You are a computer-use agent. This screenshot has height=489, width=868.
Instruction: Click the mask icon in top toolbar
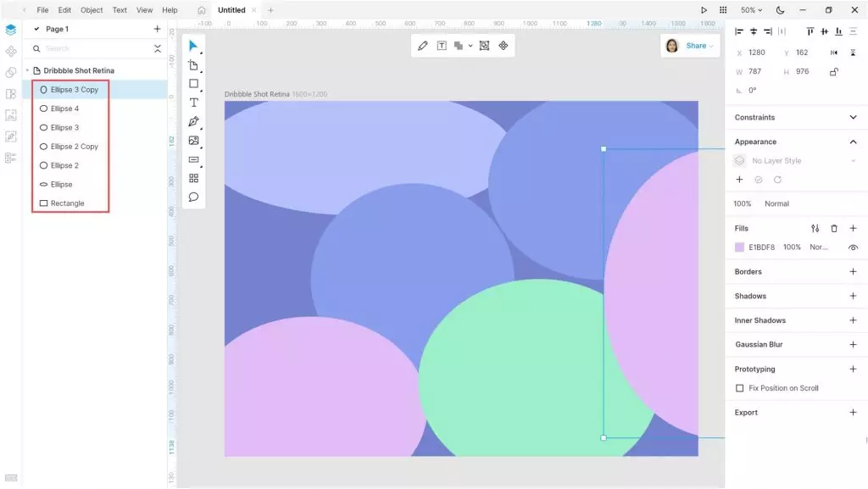(484, 46)
